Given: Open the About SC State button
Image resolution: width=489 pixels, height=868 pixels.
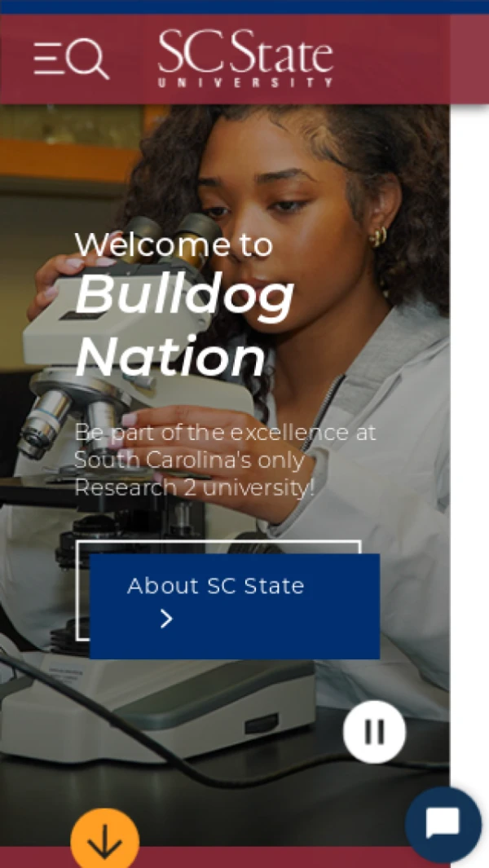Looking at the screenshot, I should 235,606.
